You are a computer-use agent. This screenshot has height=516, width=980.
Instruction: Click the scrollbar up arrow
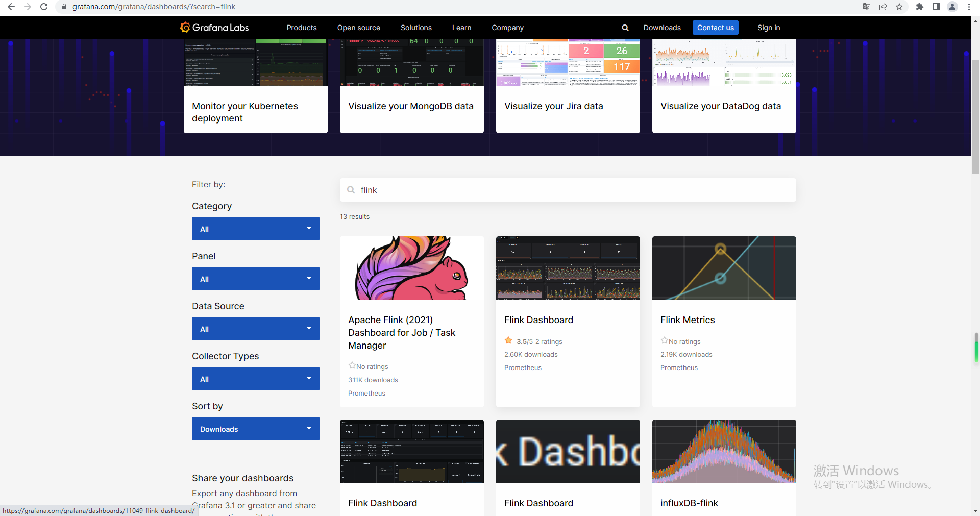click(975, 21)
